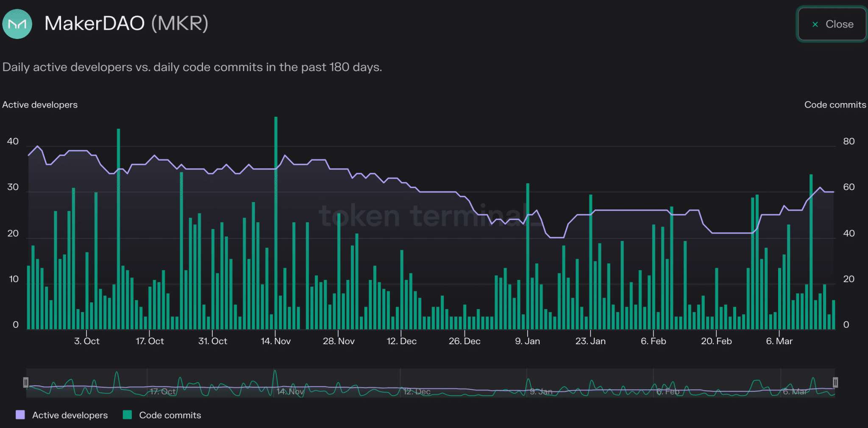Screen dimensions: 868x428
Task: Select the '28. Nov' x-axis label
Action: pyautogui.click(x=339, y=341)
